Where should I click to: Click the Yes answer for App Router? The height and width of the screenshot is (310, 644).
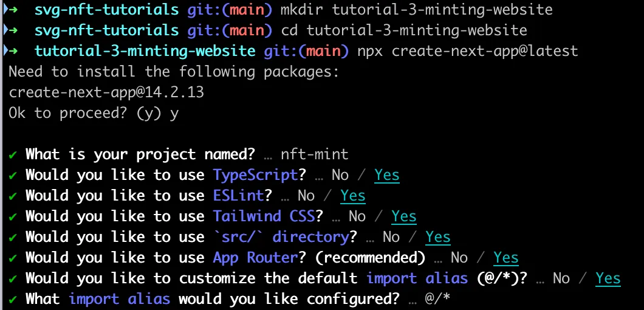(x=506, y=258)
